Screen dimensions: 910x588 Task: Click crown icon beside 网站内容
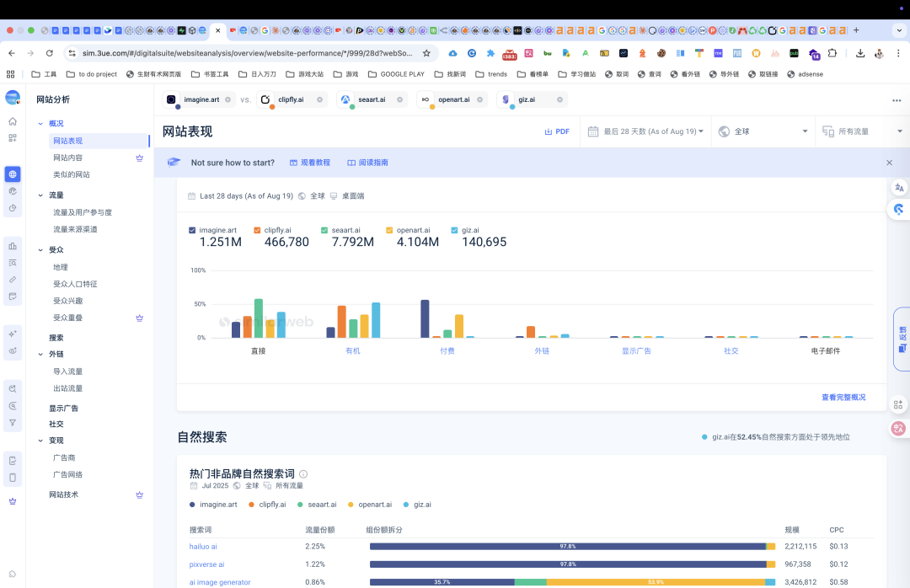click(139, 158)
